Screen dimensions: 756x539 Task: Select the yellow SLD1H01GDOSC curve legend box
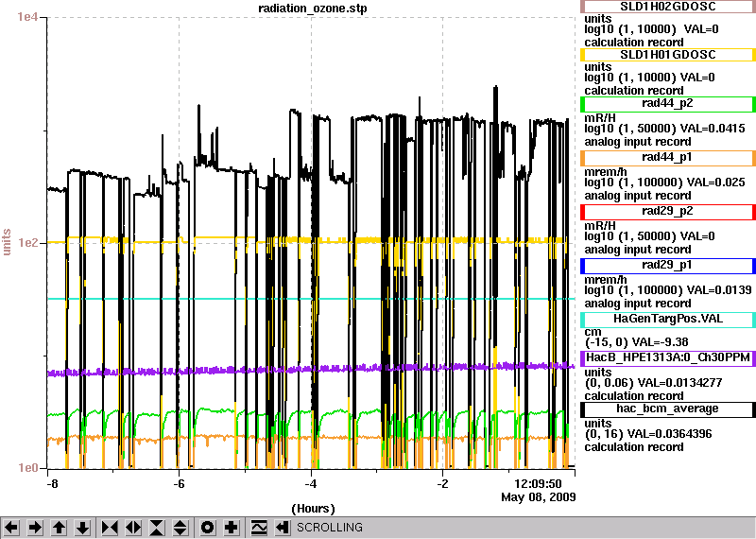click(x=668, y=55)
